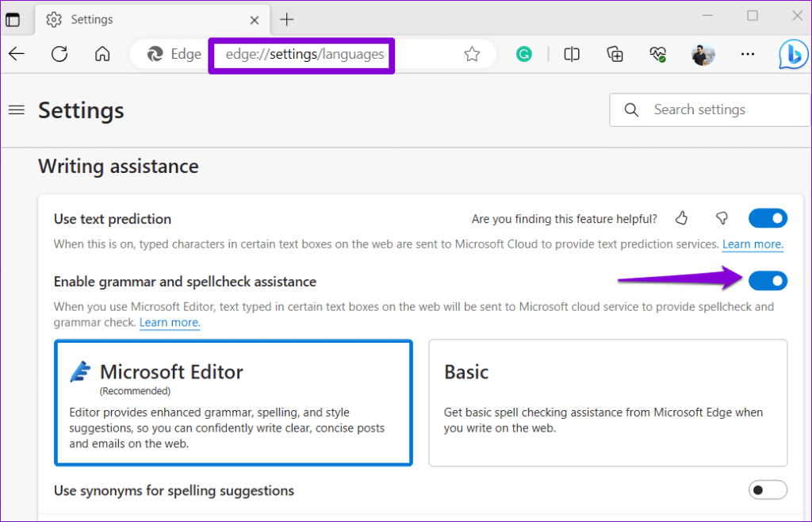
Task: Click the search magnifier icon
Action: (630, 109)
